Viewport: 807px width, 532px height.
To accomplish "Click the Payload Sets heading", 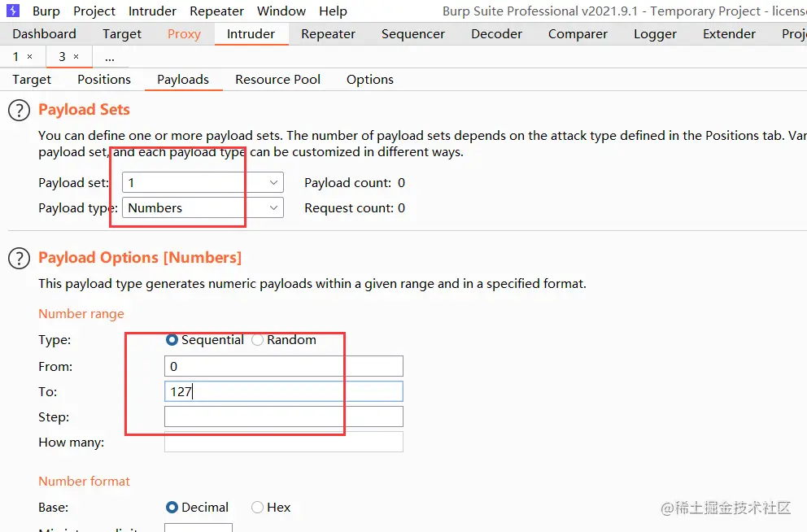I will point(84,110).
